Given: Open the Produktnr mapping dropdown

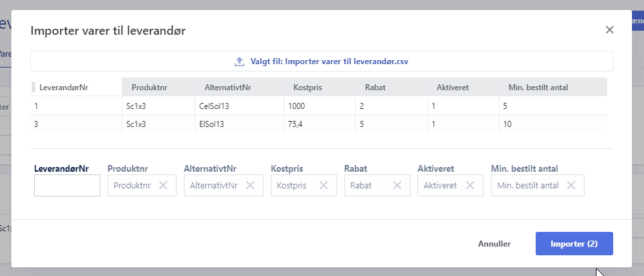Looking at the screenshot, I should (x=132, y=186).
